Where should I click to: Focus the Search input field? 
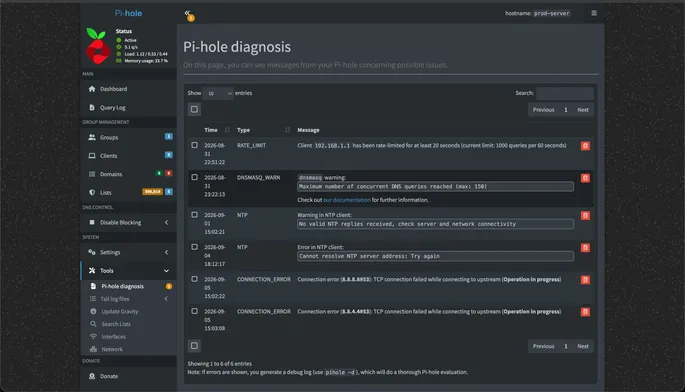564,93
